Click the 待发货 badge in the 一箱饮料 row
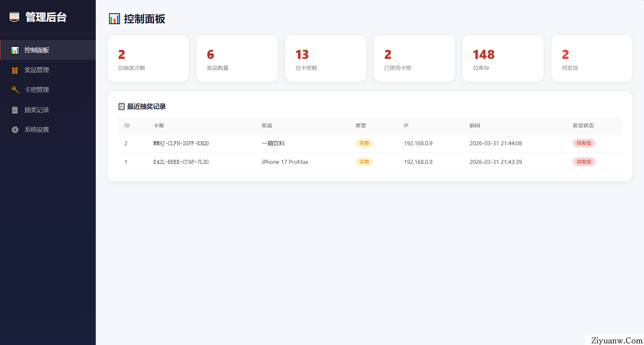This screenshot has height=345, width=644. (584, 143)
